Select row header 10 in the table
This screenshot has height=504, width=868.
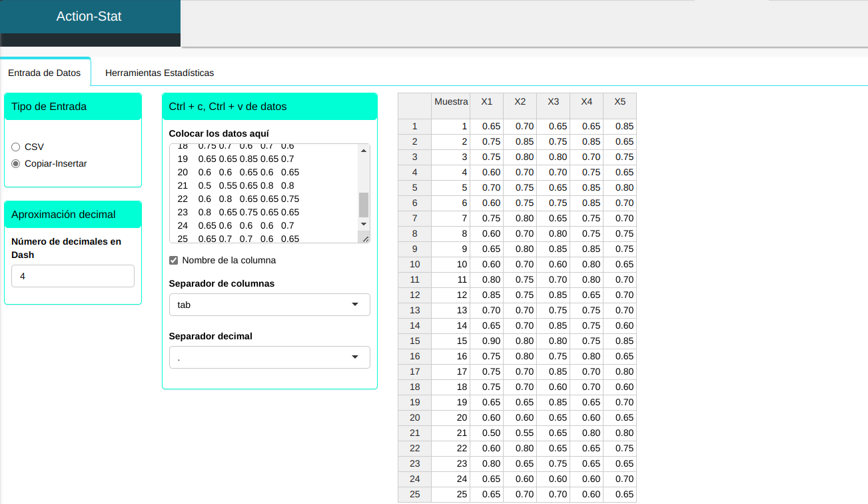pos(414,265)
